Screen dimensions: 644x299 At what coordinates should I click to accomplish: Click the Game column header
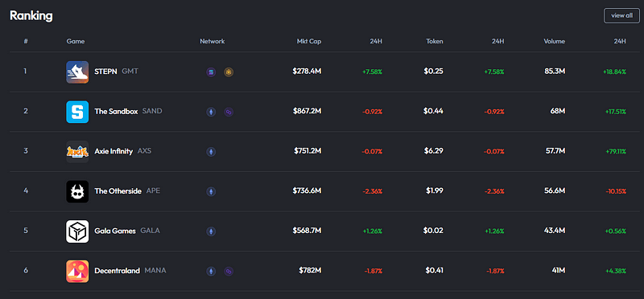(76, 42)
